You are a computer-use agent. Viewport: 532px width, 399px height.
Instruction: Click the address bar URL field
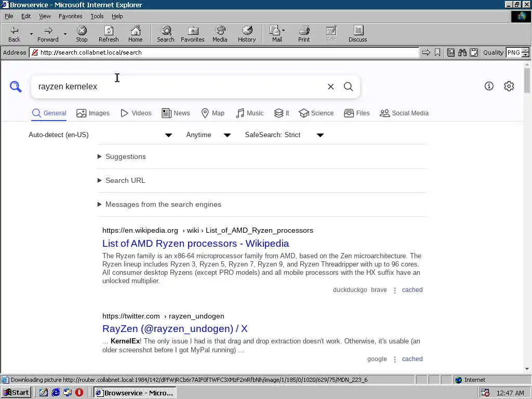[x=224, y=52]
